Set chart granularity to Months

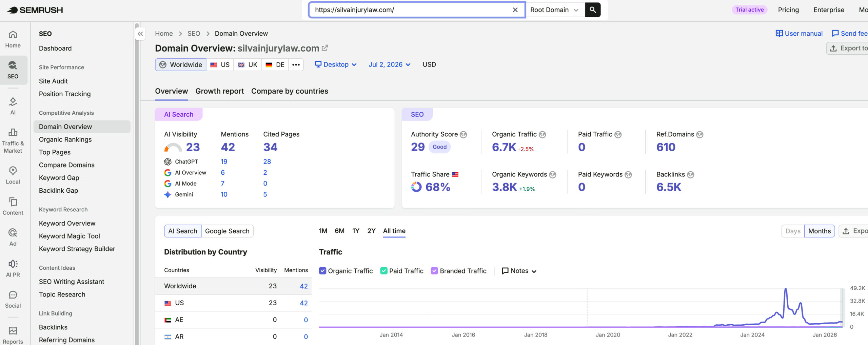[x=820, y=231]
